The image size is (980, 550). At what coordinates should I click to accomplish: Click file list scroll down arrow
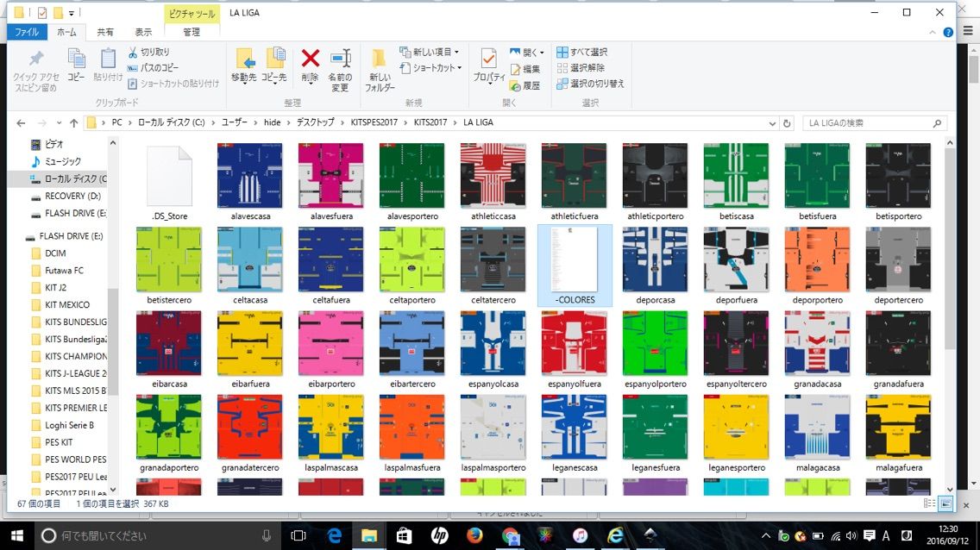coord(949,490)
